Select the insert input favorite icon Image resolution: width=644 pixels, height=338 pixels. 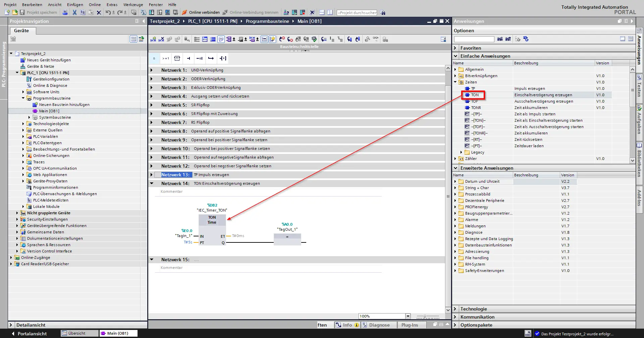(189, 58)
